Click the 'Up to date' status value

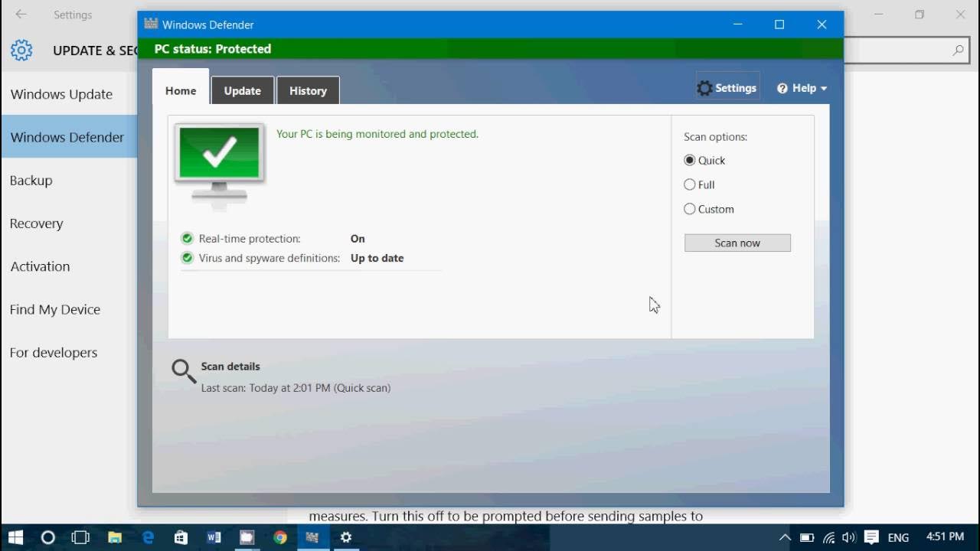tap(377, 258)
